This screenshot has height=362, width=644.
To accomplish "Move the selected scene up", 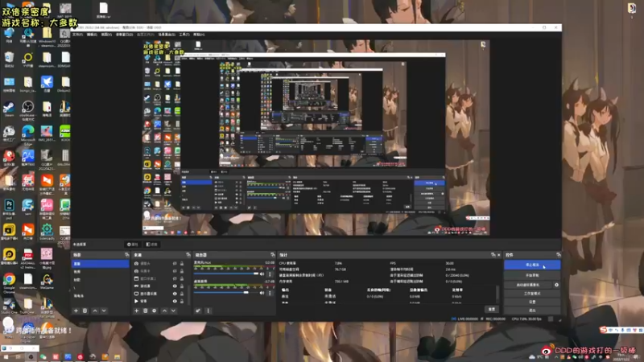I will (x=95, y=311).
